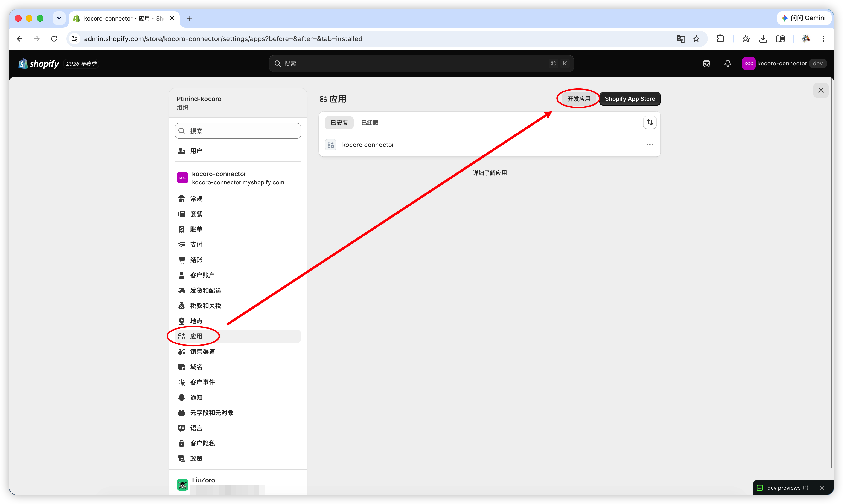Dismiss the dev previews bar
Viewport: 843px width, 504px height.
pos(821,488)
